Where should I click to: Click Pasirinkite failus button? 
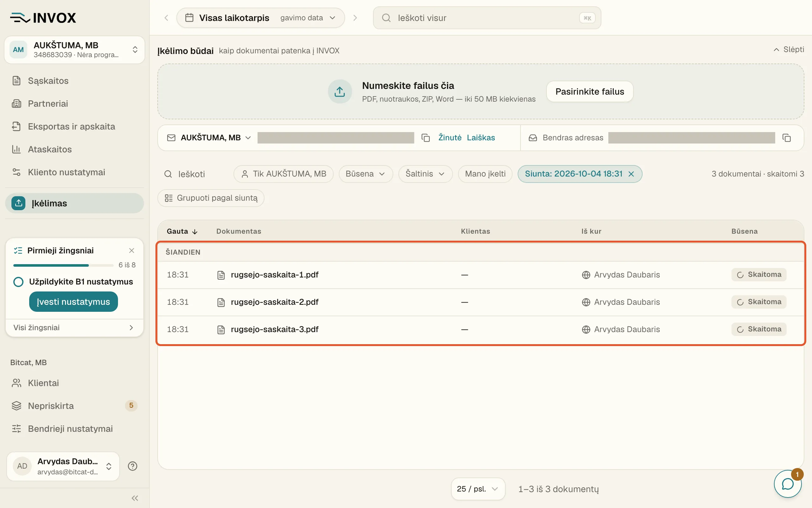(x=590, y=91)
